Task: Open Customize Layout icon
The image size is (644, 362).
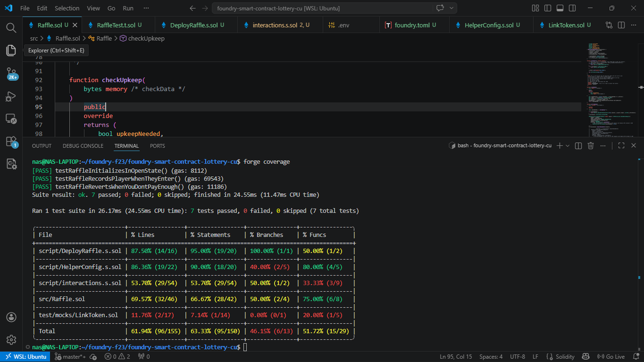Action: 535,8
